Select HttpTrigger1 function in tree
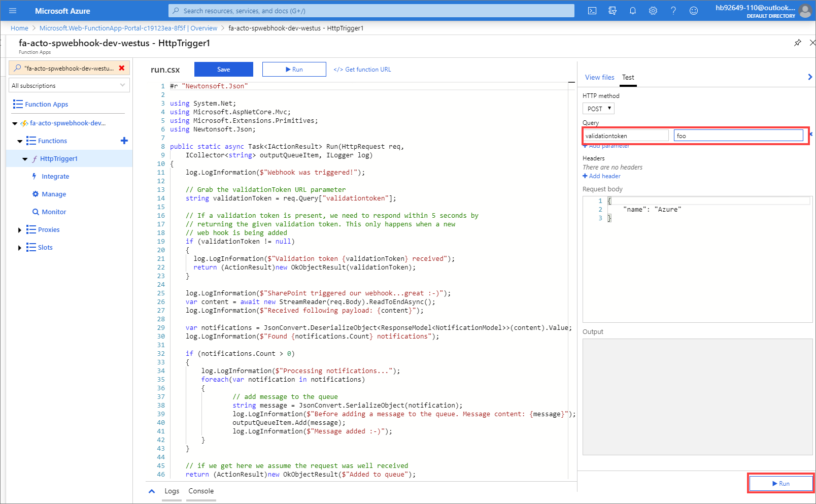The height and width of the screenshot is (504, 816). point(59,158)
